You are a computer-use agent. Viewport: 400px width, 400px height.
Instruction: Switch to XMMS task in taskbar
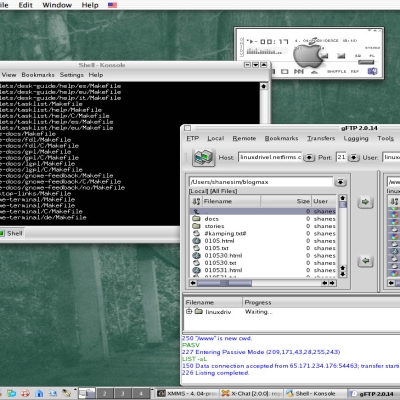click(187, 394)
